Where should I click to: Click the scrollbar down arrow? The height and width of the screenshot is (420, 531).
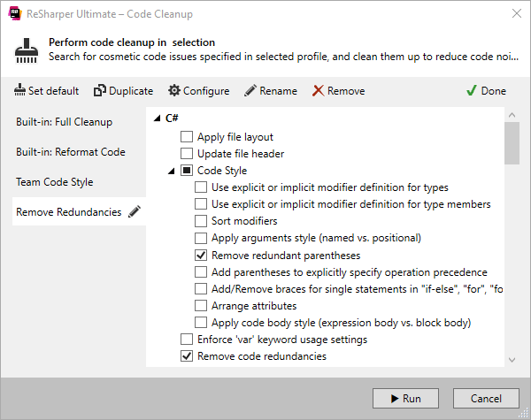512,360
